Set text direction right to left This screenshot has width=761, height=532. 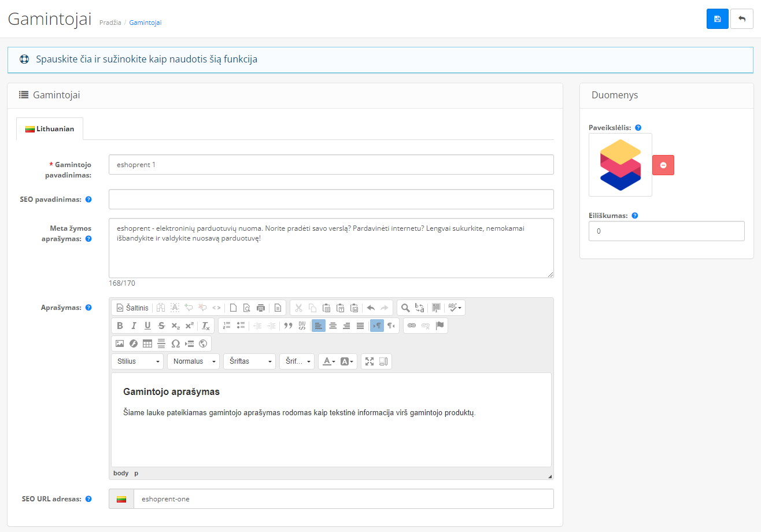pyautogui.click(x=391, y=326)
